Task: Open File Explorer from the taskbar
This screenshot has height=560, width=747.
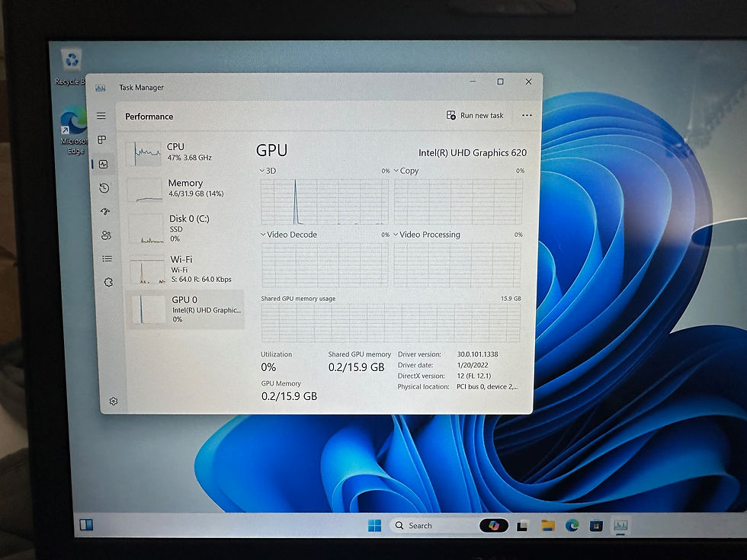Action: pyautogui.click(x=547, y=526)
